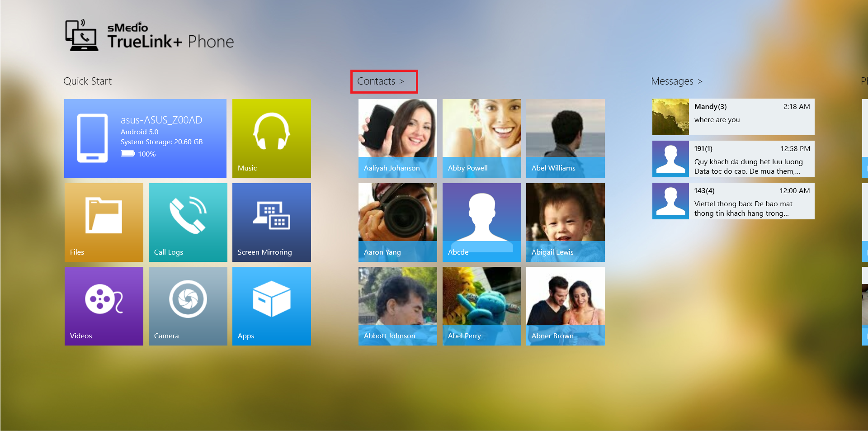Open Call Logs phone tile

pos(188,222)
